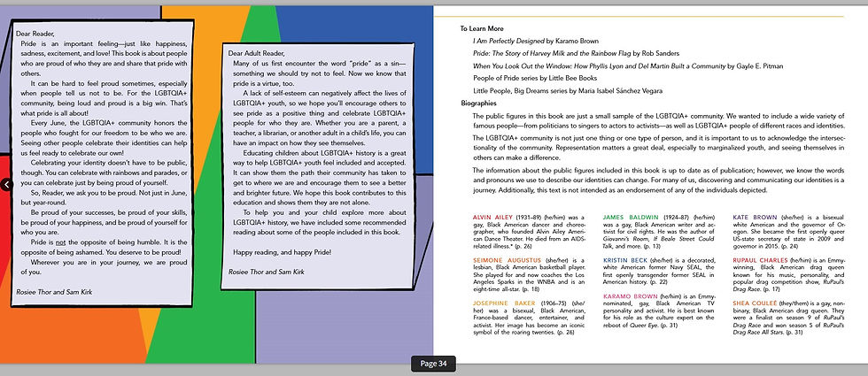Click the Page 34 indicator label
868x376 pixels.
point(433,364)
